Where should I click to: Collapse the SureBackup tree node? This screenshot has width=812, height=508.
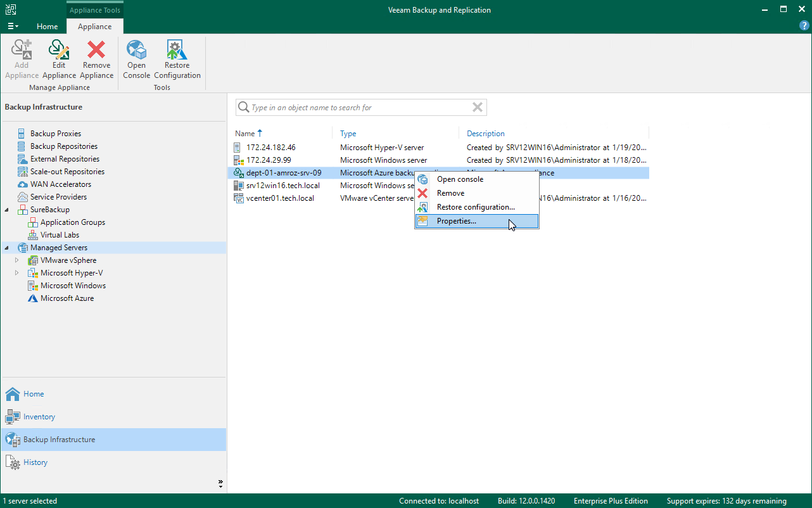click(x=7, y=210)
